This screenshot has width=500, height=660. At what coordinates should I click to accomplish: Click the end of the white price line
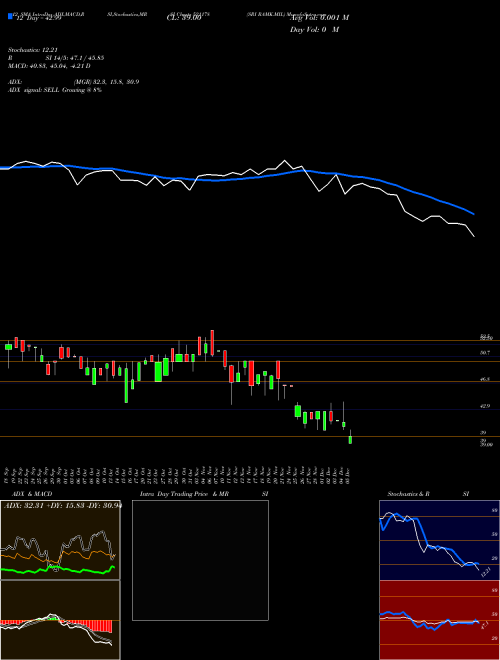click(x=474, y=236)
